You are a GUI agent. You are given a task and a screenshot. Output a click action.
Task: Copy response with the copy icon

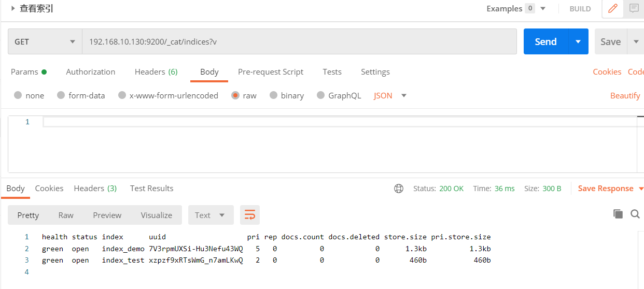point(618,214)
